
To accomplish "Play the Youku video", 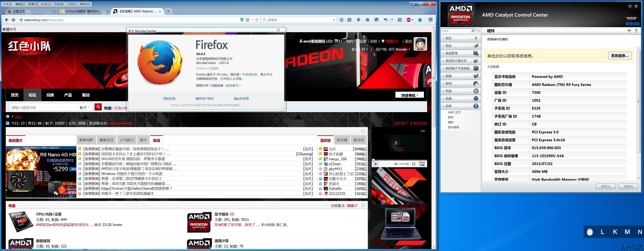I will 375,164.
